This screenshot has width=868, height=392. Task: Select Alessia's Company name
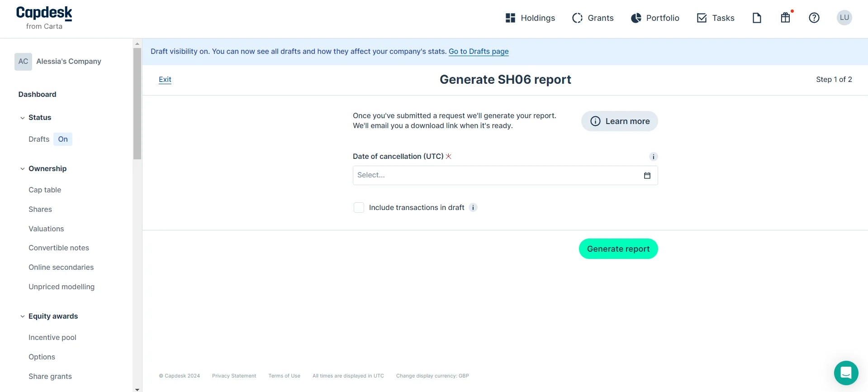click(x=69, y=62)
